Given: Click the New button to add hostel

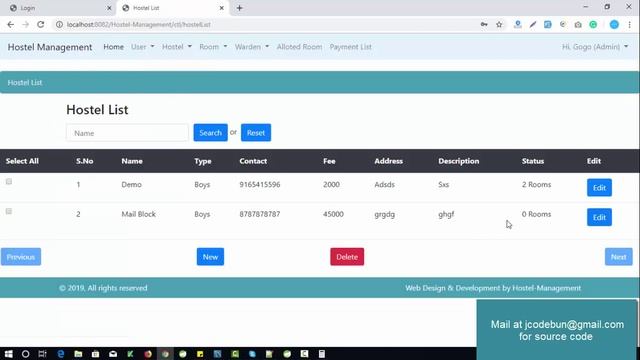Looking at the screenshot, I should pyautogui.click(x=210, y=257).
